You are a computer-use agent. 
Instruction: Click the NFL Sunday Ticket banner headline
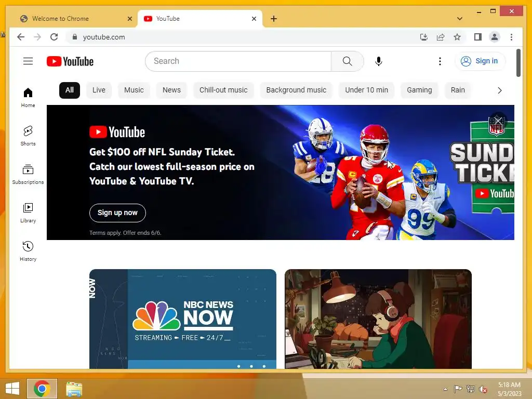click(171, 167)
